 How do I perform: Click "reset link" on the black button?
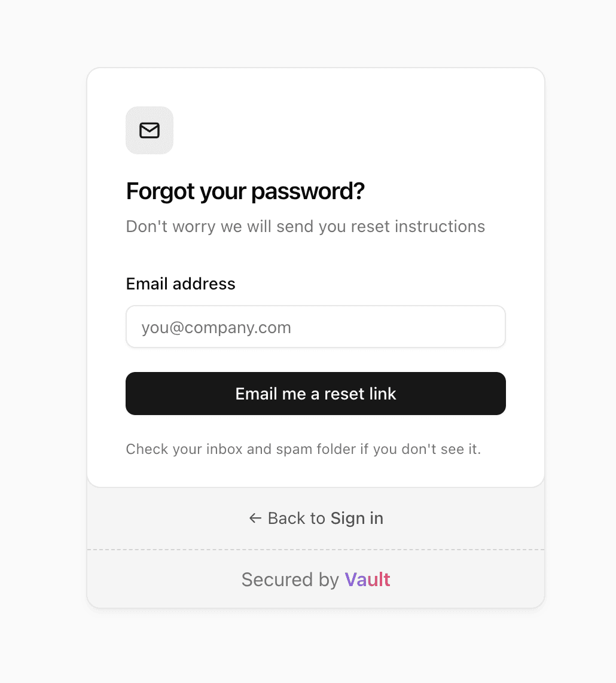pyautogui.click(x=360, y=394)
